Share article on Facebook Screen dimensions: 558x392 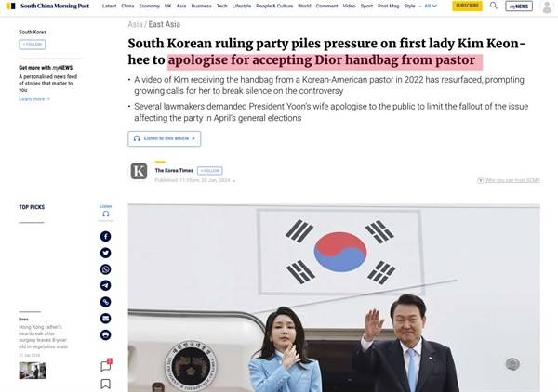click(105, 236)
